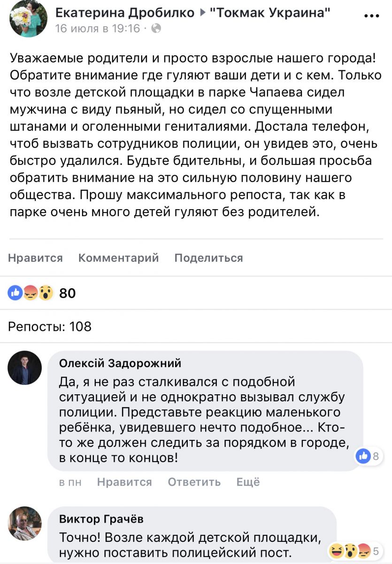
Task: View reposts count Репосты: 108
Action: 50,326
